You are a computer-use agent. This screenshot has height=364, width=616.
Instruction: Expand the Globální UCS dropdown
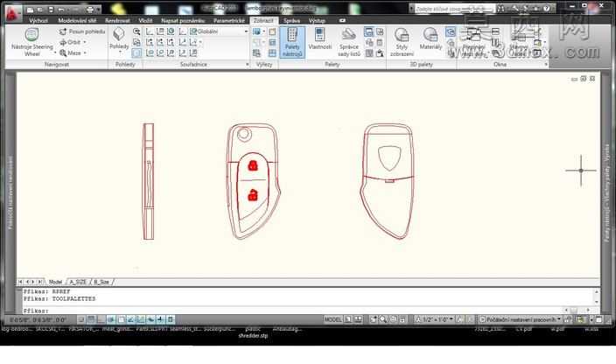247,31
